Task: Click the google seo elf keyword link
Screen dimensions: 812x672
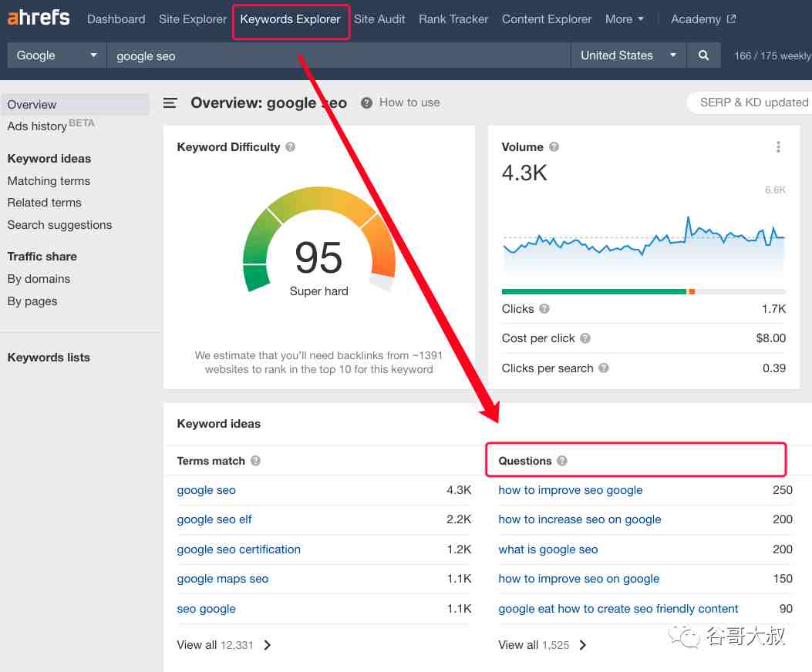Action: coord(214,519)
